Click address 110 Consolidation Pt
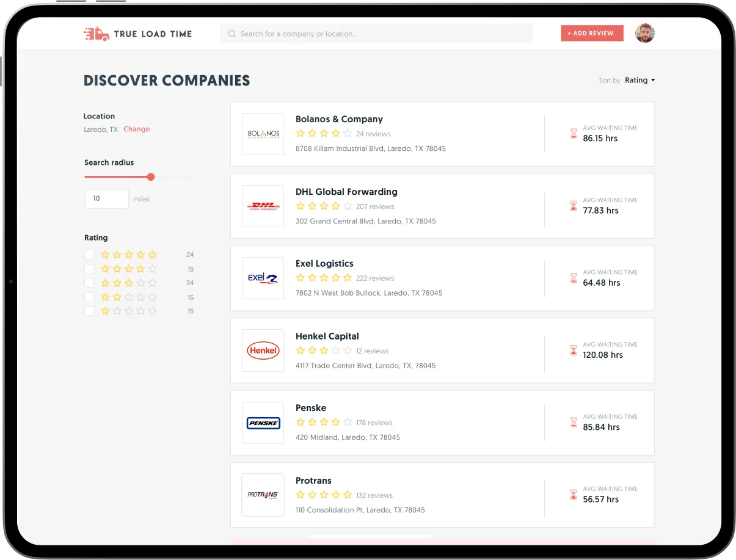This screenshot has height=560, width=736. coord(360,510)
